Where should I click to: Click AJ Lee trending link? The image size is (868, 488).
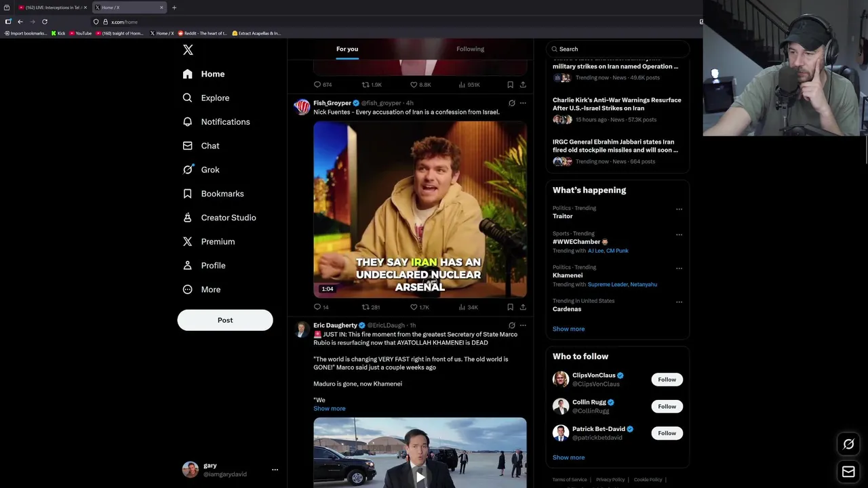click(595, 251)
